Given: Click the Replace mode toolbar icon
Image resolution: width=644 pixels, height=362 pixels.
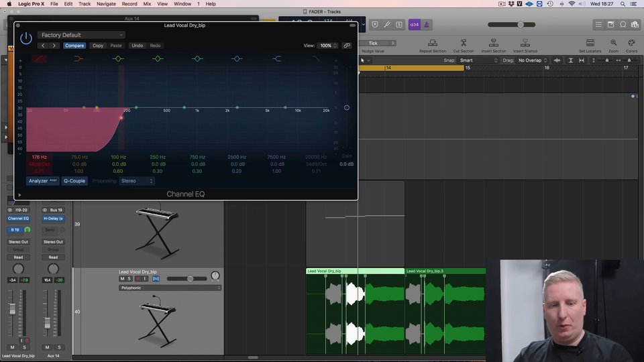Looking at the screenshot, I should point(375,25).
